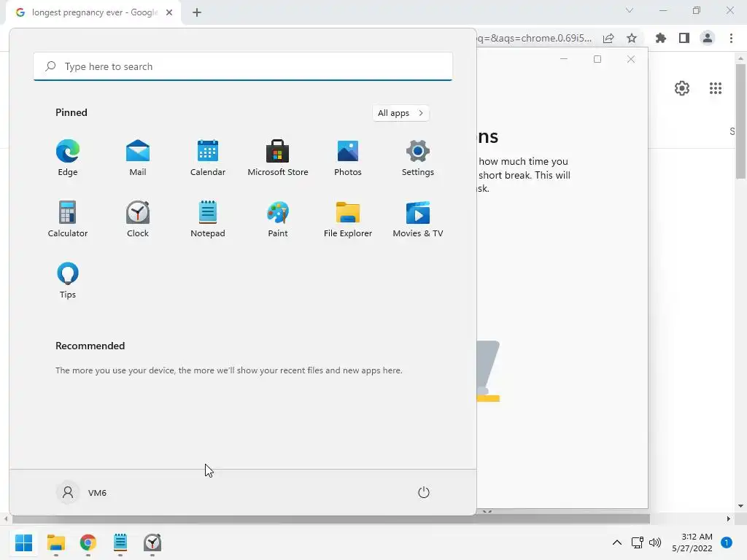
Task: Open the Calendar app
Action: [208, 157]
